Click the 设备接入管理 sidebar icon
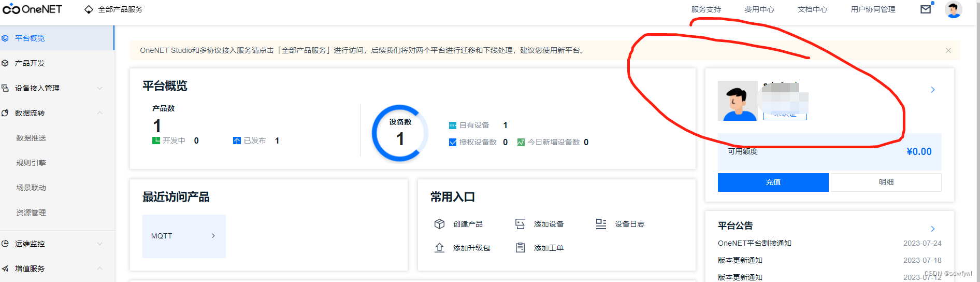 (5, 88)
